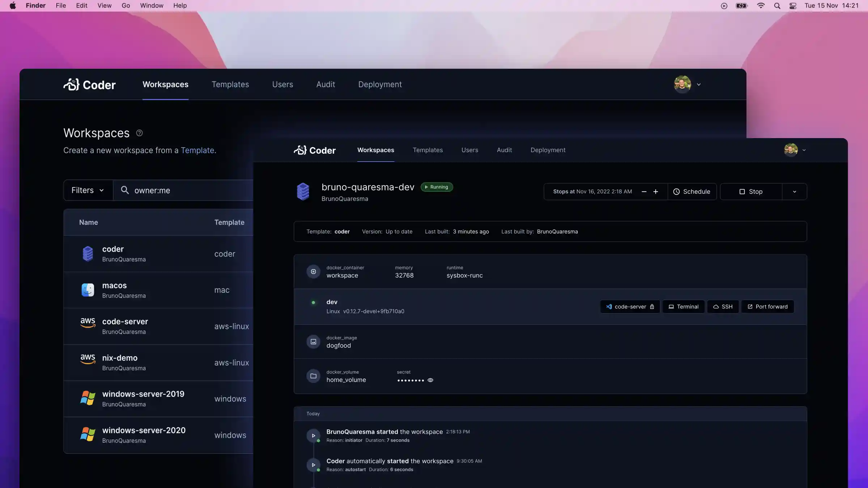Switch to Templates tab in front window
The width and height of the screenshot is (868, 488).
427,150
